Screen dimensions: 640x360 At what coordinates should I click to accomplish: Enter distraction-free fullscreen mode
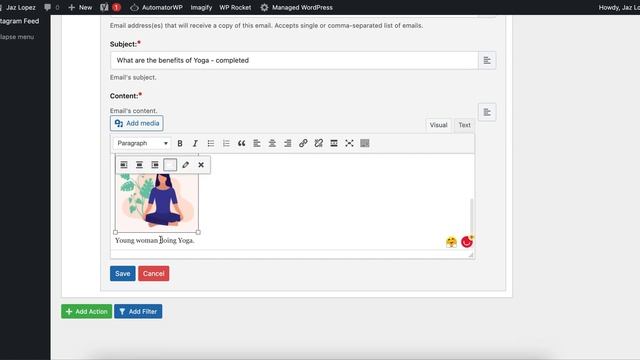349,143
